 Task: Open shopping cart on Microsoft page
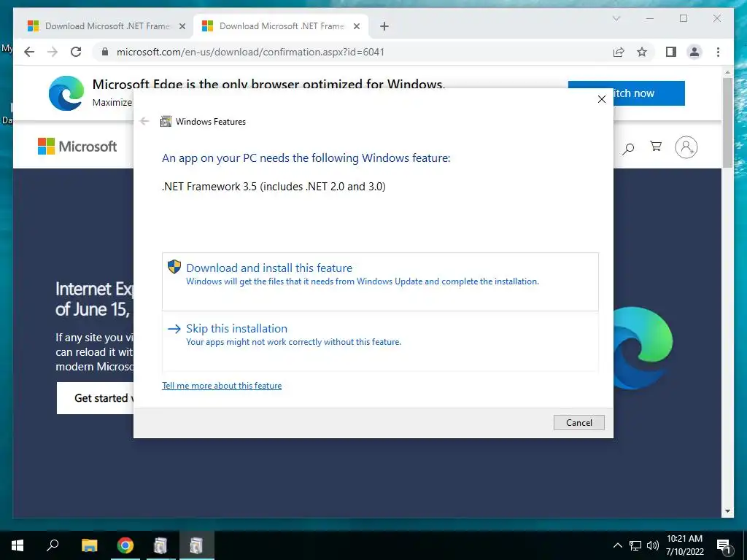click(656, 146)
